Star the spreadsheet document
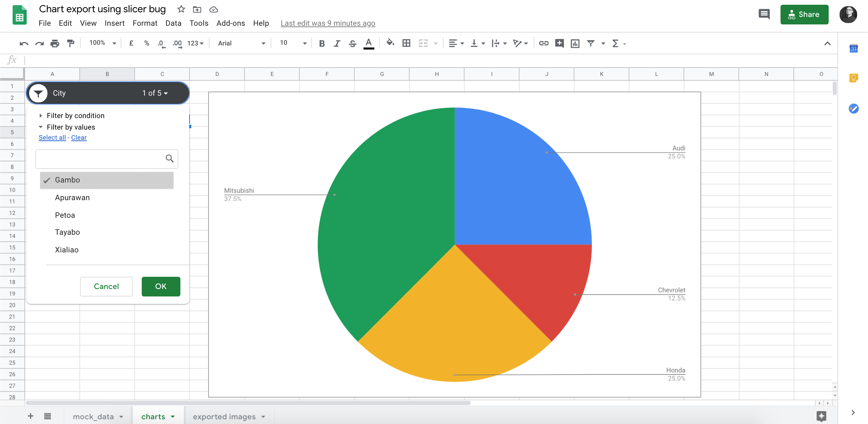868x424 pixels. coord(181,9)
